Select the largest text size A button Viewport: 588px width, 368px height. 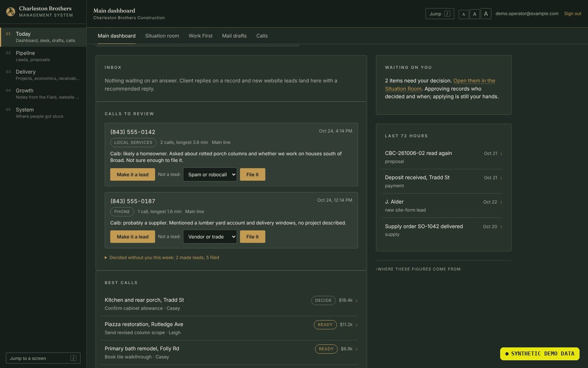point(486,14)
